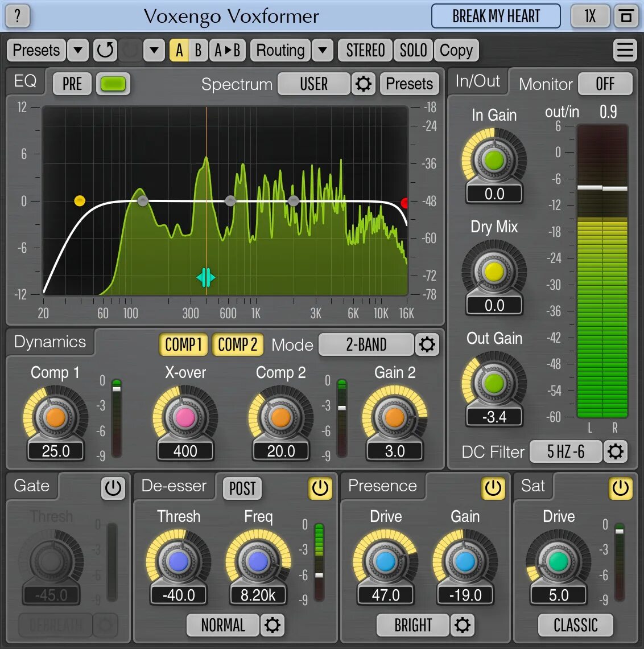
Task: Open Presence BRIGHT settings gear
Action: 462,625
